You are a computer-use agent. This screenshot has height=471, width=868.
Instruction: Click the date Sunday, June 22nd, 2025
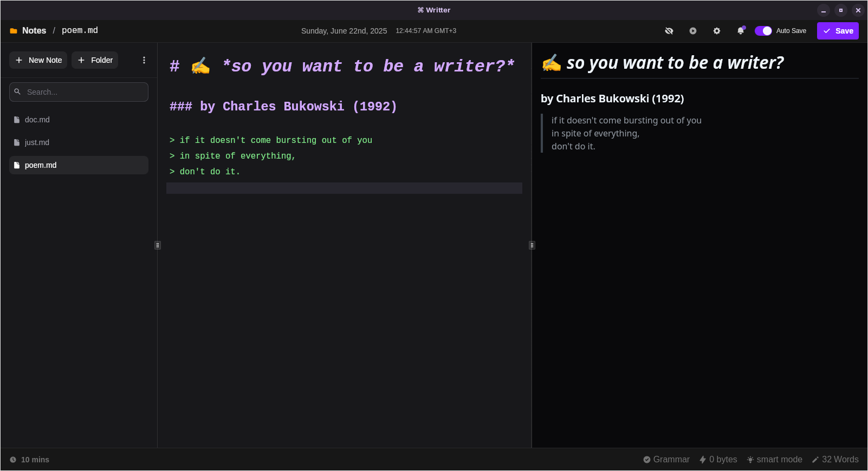[344, 31]
